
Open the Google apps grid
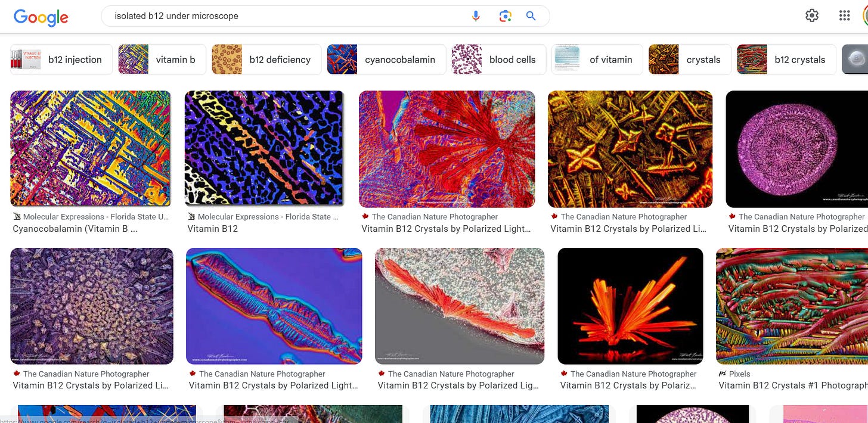(844, 16)
